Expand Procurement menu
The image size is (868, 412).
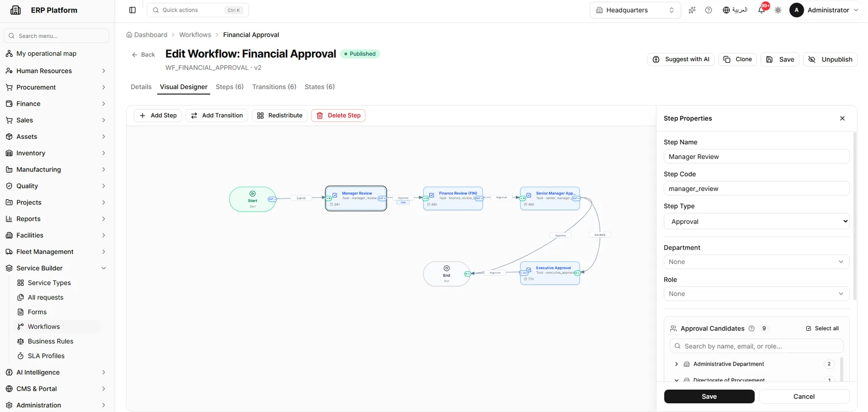pyautogui.click(x=56, y=87)
